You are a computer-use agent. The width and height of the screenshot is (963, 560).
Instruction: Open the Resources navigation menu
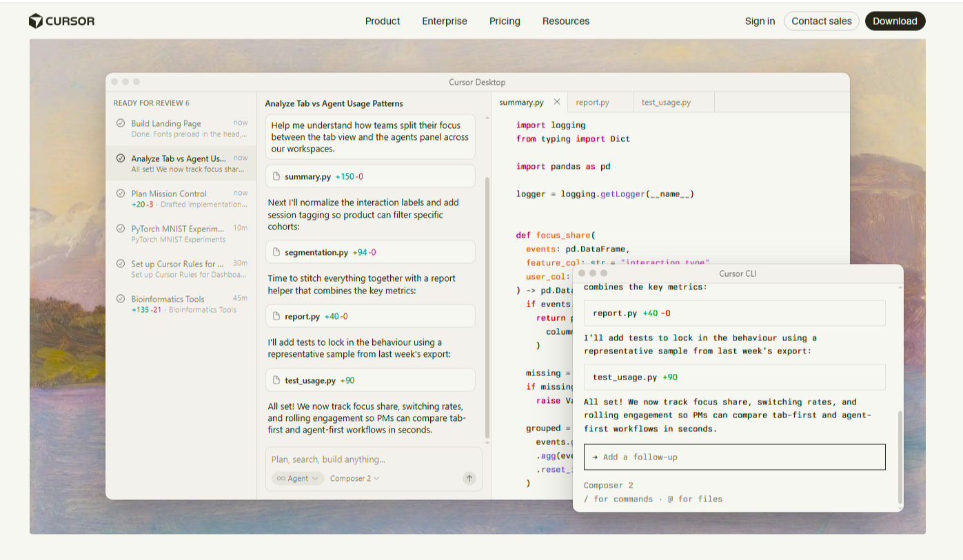pos(565,21)
